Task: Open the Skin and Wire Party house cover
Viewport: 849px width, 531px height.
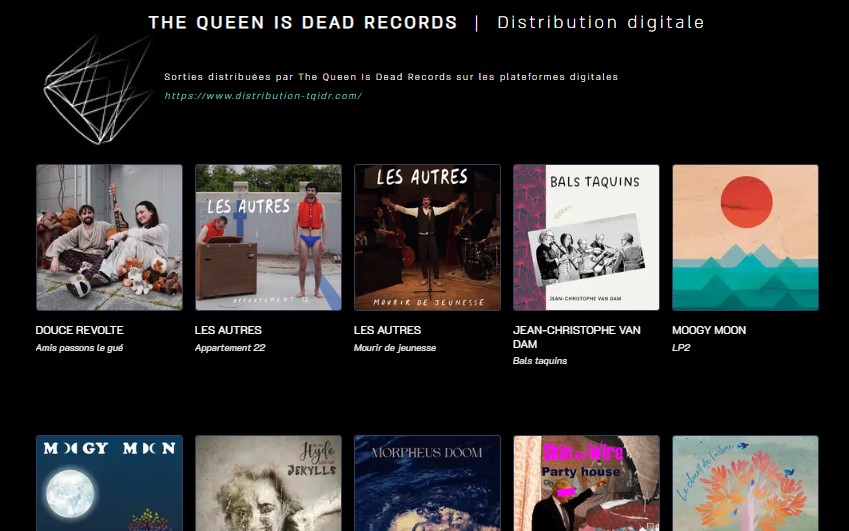Action: pos(586,483)
